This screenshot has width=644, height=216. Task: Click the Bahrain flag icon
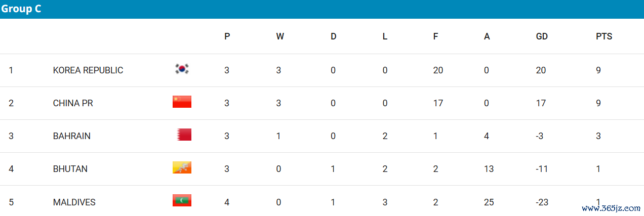pyautogui.click(x=184, y=135)
